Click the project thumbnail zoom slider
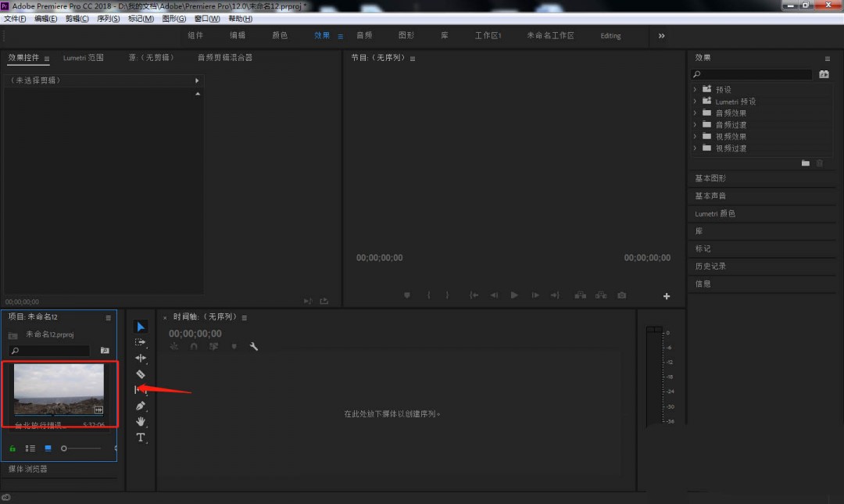This screenshot has height=504, width=844. [x=65, y=449]
